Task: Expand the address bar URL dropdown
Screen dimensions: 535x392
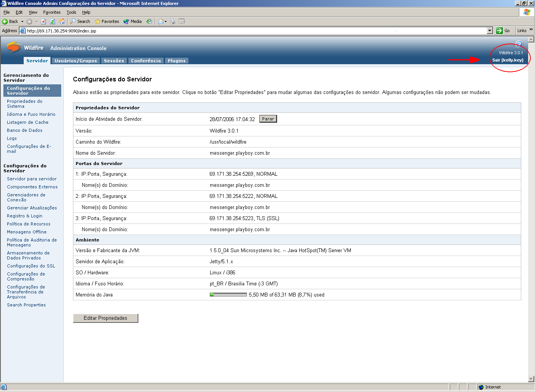Action: coord(490,31)
